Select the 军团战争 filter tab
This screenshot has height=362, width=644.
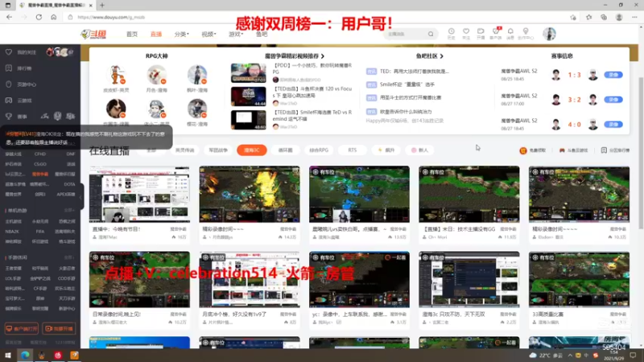point(218,150)
